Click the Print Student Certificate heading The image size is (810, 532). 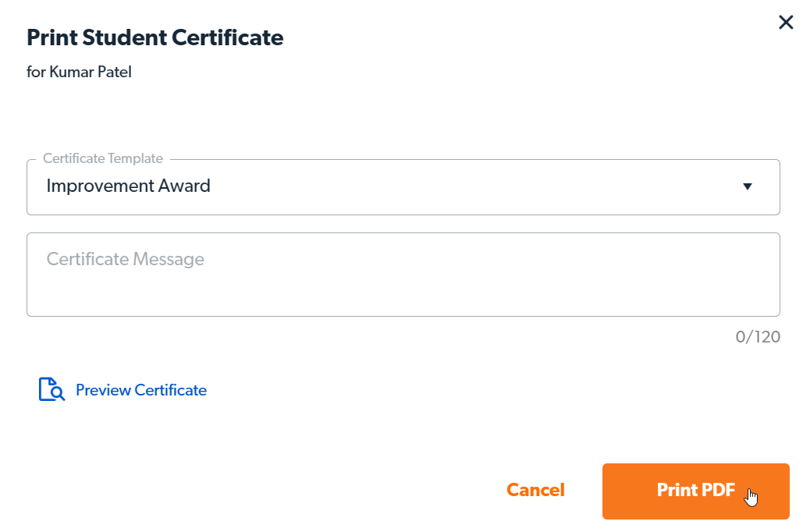(x=155, y=37)
